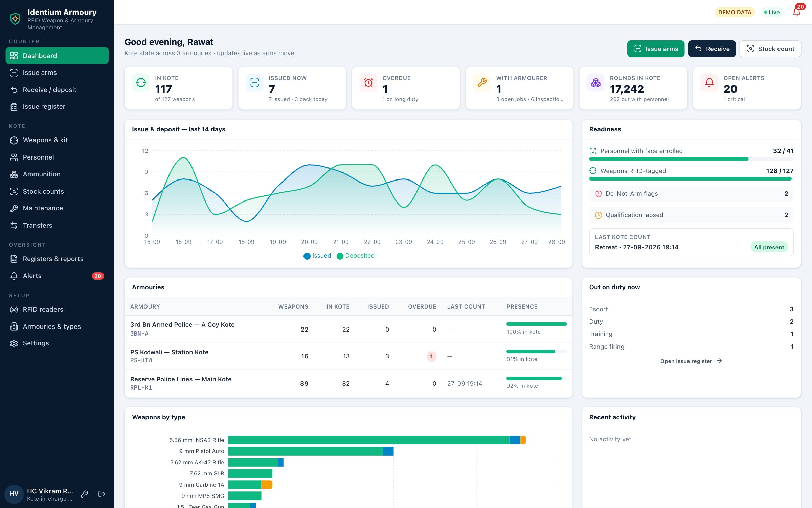
Task: Click the dark Receive button
Action: [712, 49]
